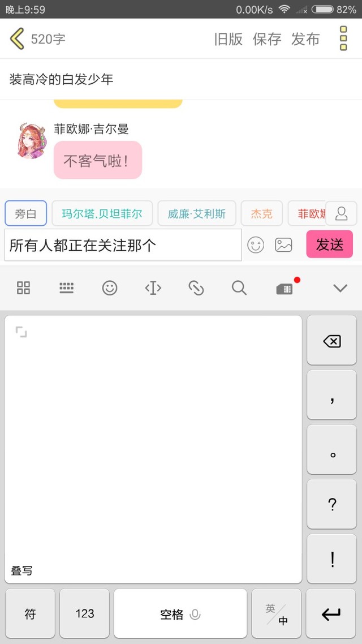This screenshot has width=362, height=644.
Task: Open the clipboard link icon in toolbar
Action: click(196, 288)
